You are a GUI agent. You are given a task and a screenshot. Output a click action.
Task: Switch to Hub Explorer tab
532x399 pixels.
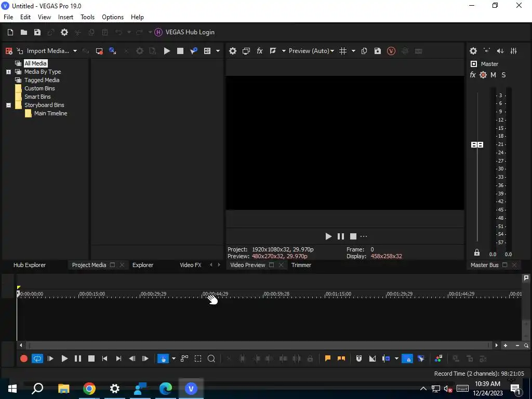tap(30, 265)
